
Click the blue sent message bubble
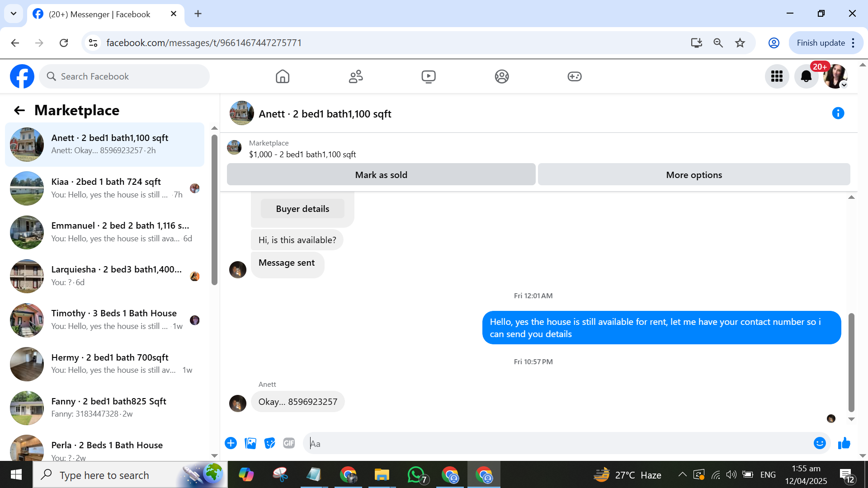(661, 328)
